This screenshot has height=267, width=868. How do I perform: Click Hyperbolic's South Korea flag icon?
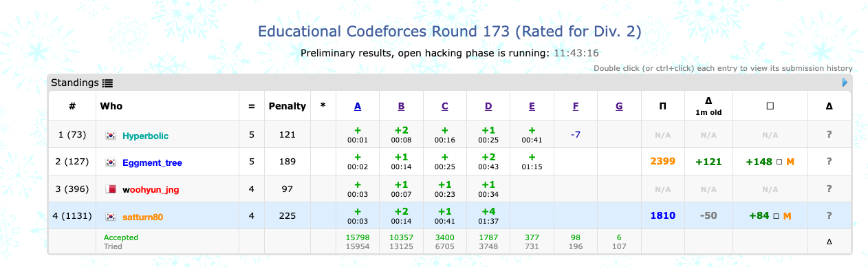point(111,136)
